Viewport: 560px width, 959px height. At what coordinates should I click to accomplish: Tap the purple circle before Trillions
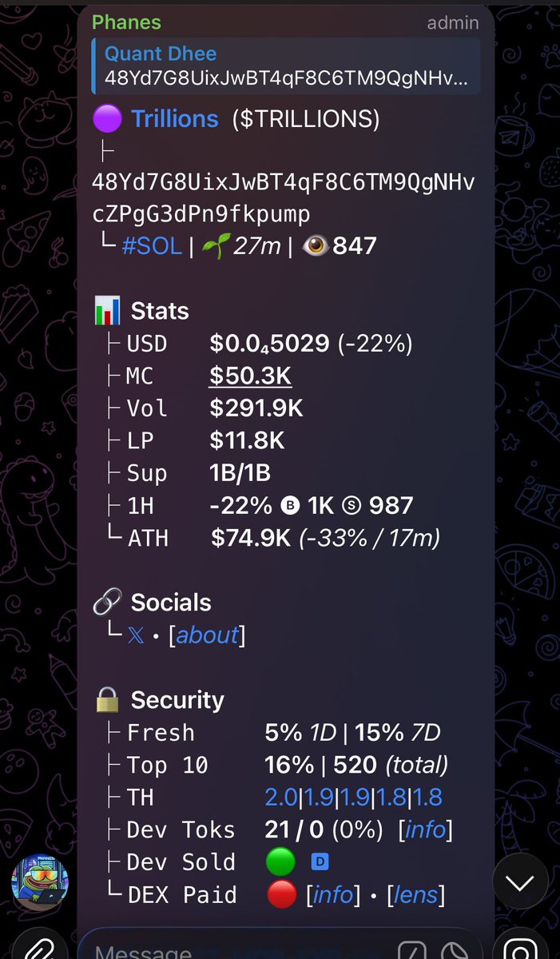coord(107,120)
